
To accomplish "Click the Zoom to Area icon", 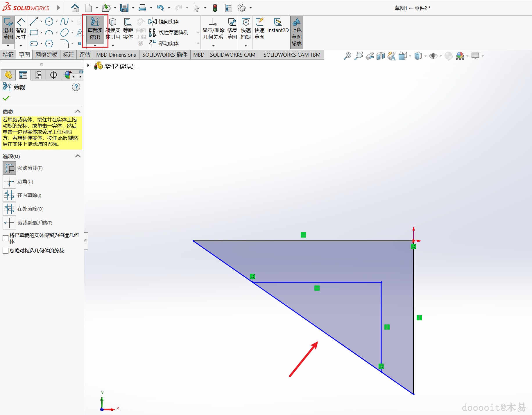I will [359, 56].
